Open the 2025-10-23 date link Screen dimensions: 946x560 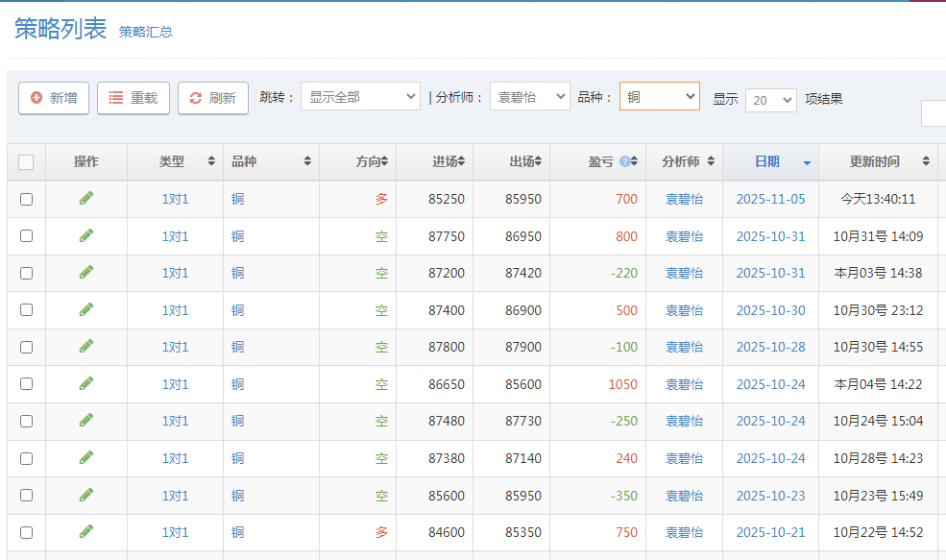pos(770,496)
